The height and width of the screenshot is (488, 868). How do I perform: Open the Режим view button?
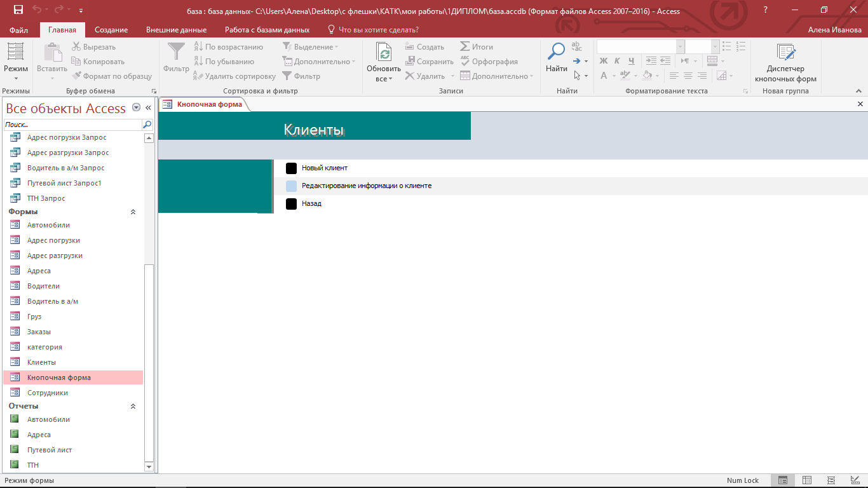(x=16, y=62)
